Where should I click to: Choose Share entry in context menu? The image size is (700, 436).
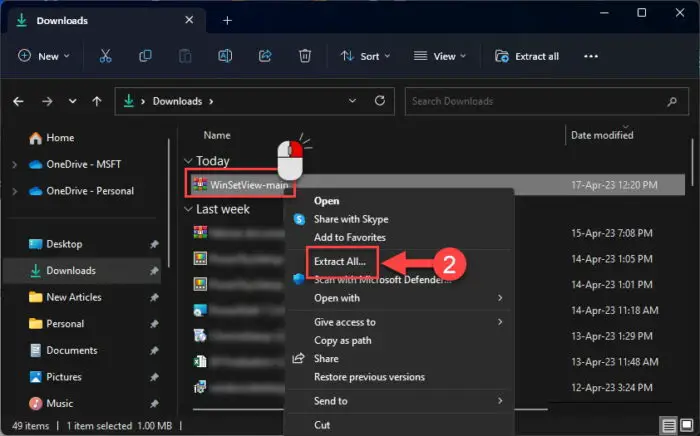[326, 359]
